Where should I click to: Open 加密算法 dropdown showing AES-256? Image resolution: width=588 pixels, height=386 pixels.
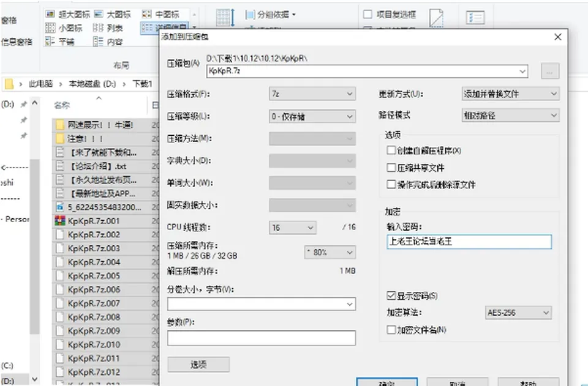point(518,313)
